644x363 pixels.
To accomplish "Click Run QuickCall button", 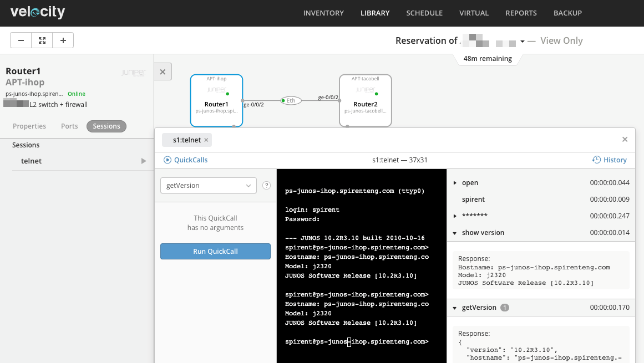I will pyautogui.click(x=216, y=252).
